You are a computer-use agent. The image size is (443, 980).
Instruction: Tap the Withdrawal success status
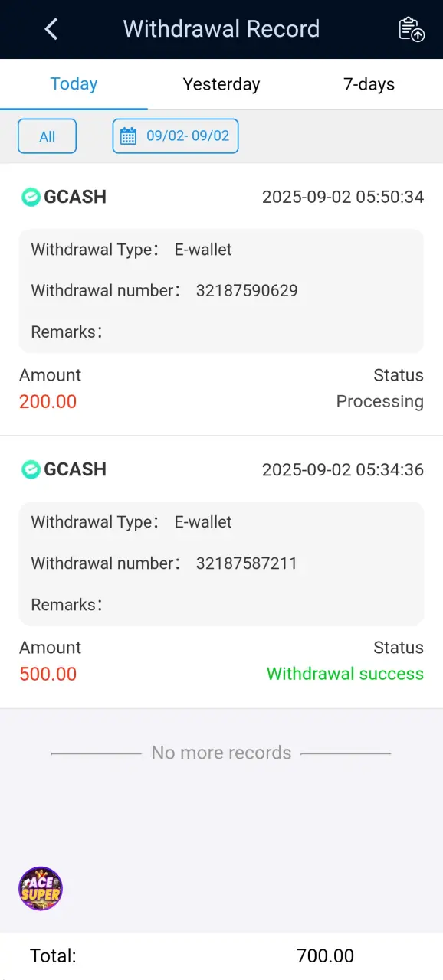[x=345, y=674]
